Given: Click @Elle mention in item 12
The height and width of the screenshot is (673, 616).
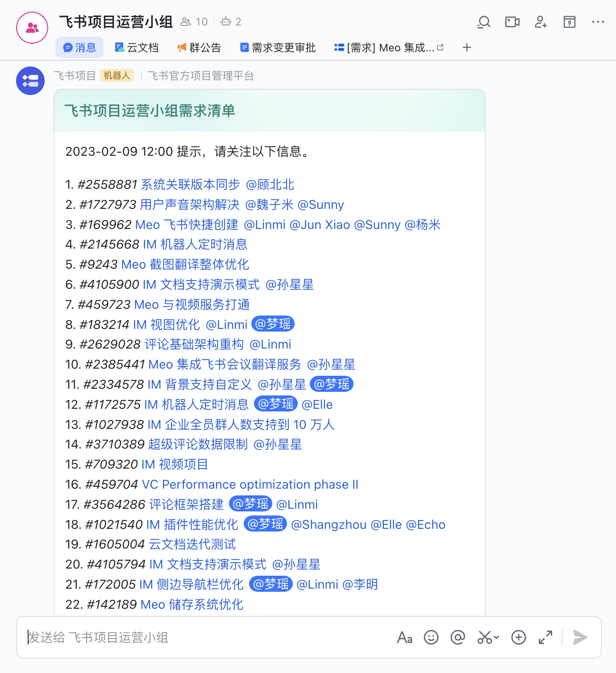Looking at the screenshot, I should [317, 404].
